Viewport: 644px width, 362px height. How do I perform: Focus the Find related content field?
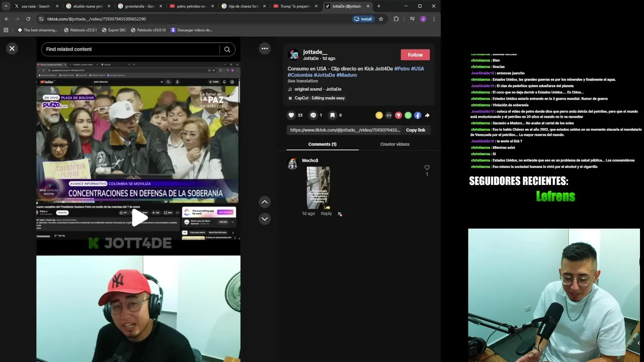point(132,49)
